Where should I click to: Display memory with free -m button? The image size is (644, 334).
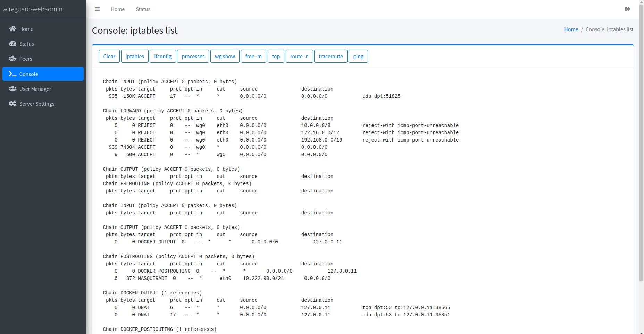[x=253, y=57]
